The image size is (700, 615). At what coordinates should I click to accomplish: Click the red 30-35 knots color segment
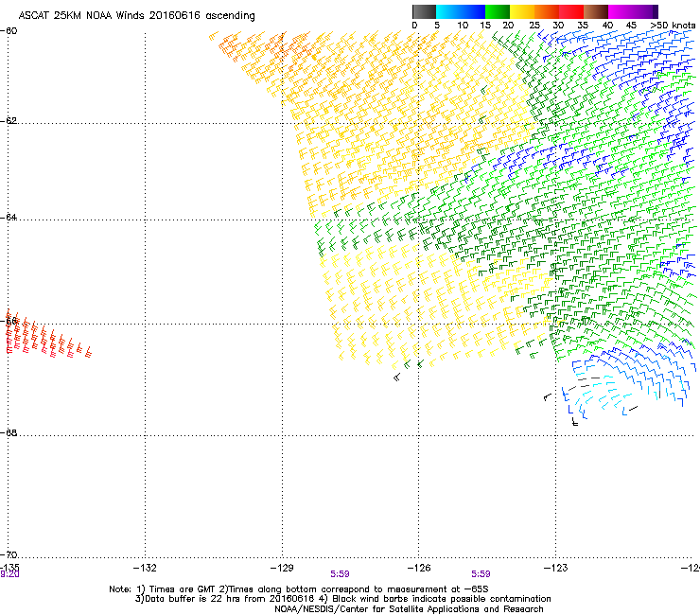571,11
